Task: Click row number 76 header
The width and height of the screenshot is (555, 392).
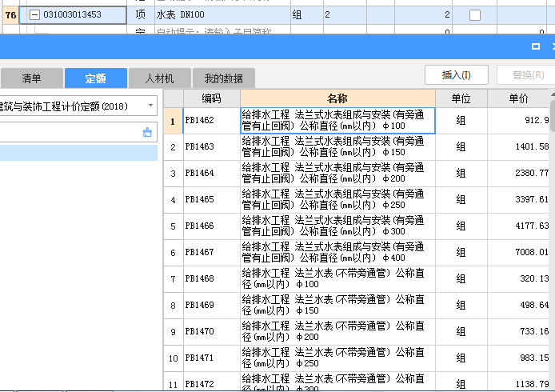Action: coord(10,15)
